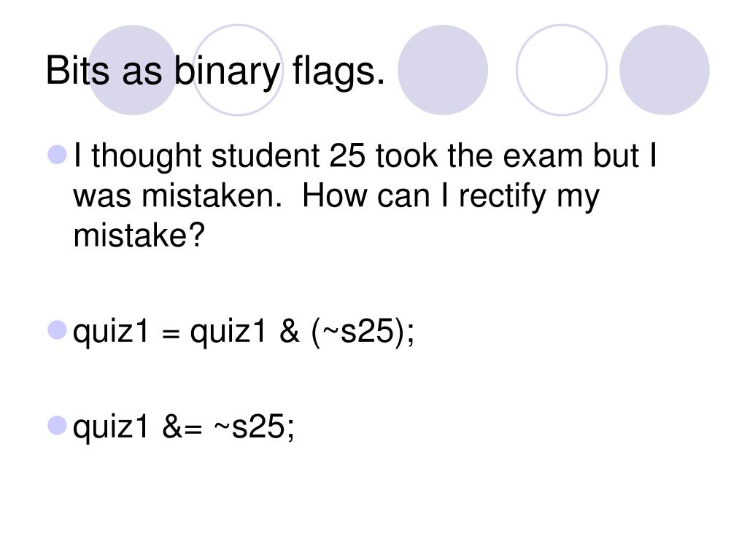Click the leftmost filled lavender circle
The height and width of the screenshot is (560, 747).
133,70
